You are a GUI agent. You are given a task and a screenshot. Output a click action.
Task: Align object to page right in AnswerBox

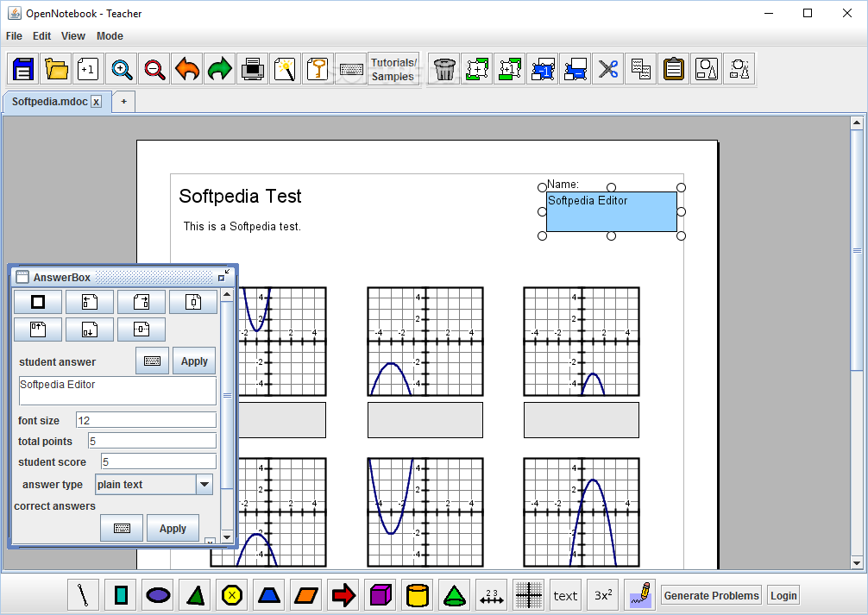142,302
